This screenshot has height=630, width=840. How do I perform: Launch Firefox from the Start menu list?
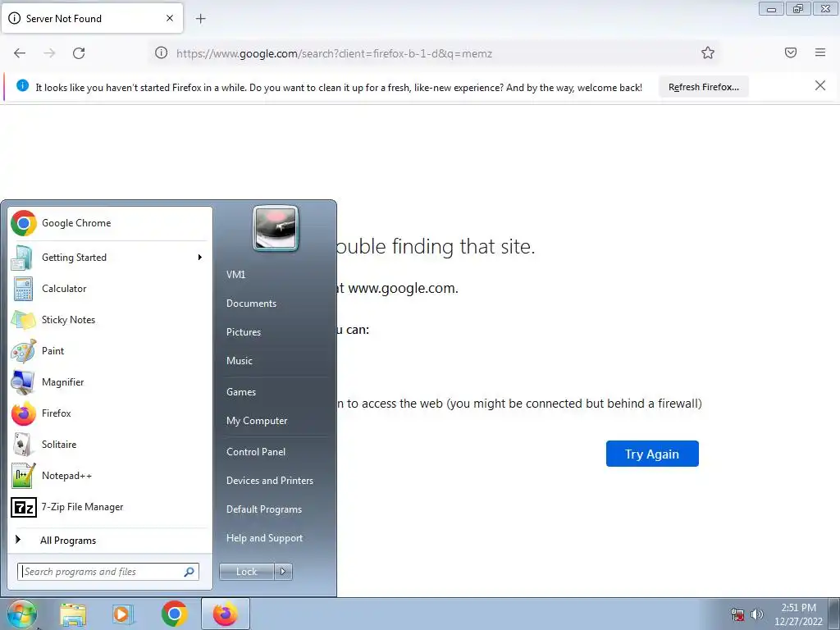pos(110,413)
